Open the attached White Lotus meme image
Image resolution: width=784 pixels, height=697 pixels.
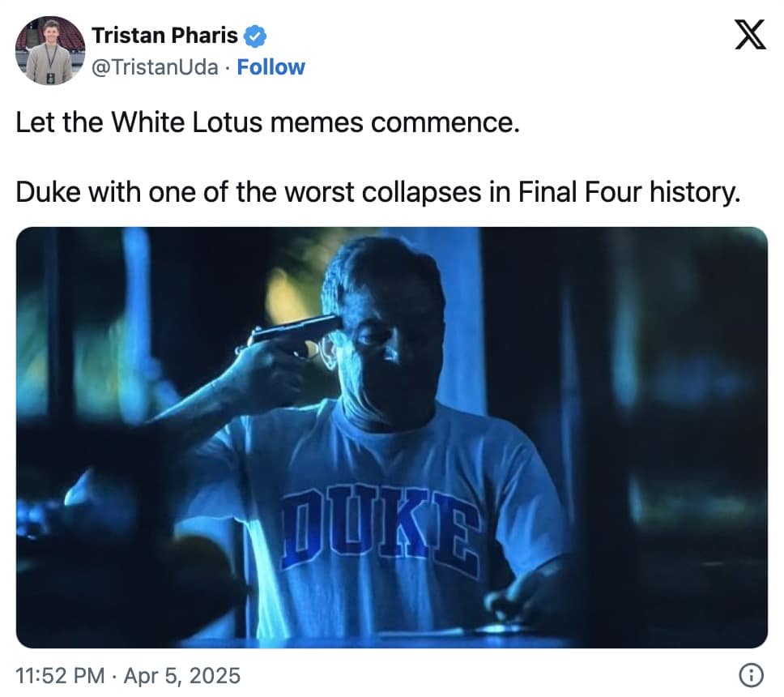391,438
